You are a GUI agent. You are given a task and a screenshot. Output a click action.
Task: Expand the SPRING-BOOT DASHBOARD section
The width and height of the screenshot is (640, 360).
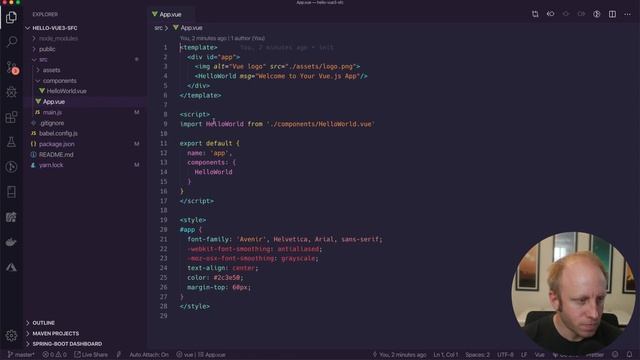[x=67, y=344]
